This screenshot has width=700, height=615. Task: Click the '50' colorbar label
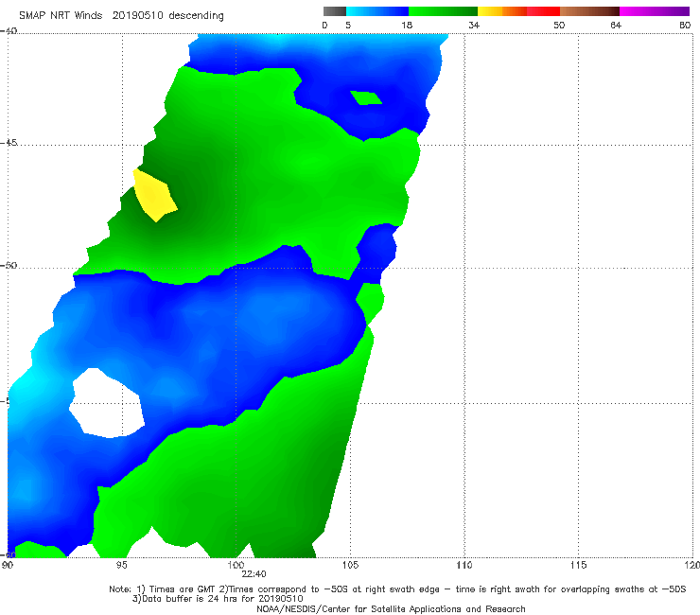[559, 26]
